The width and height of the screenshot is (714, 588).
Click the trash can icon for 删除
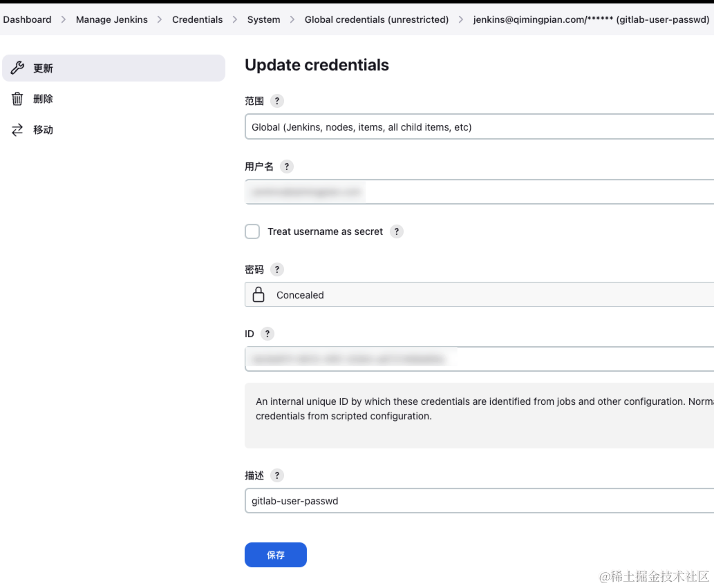(17, 99)
